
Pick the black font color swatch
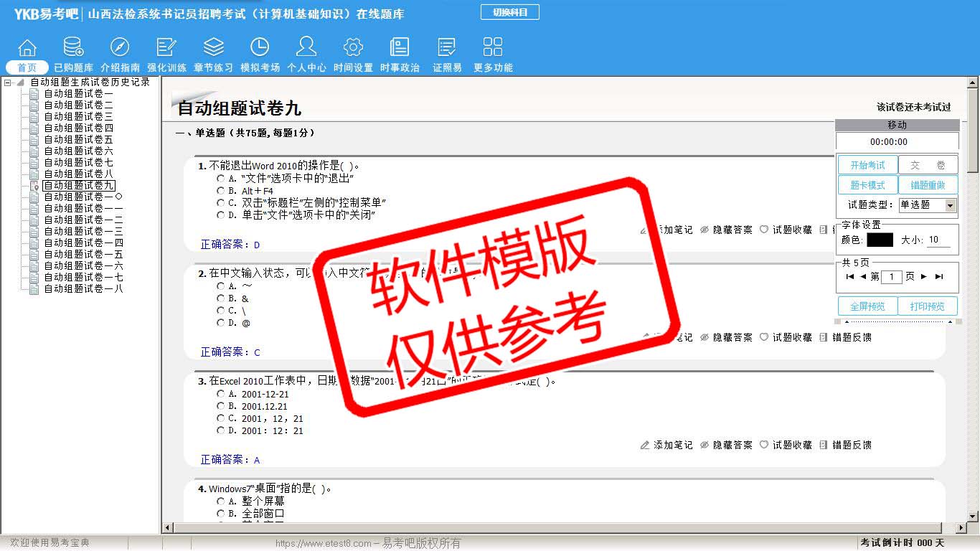[x=880, y=240]
